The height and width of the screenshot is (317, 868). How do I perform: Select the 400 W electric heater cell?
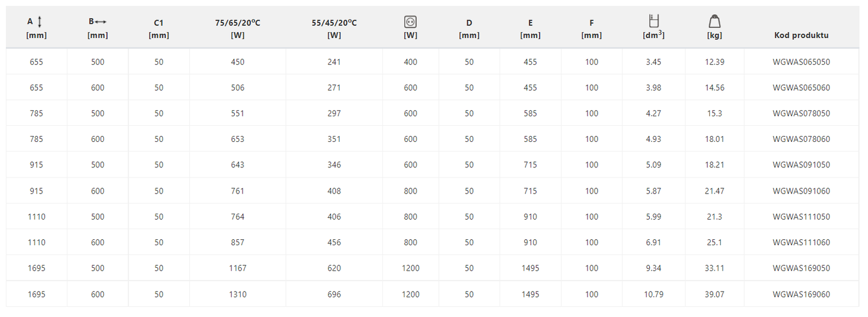[410, 62]
